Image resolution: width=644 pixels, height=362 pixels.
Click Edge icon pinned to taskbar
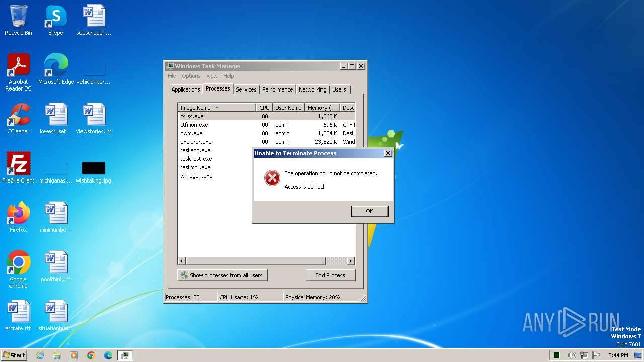coord(108,355)
